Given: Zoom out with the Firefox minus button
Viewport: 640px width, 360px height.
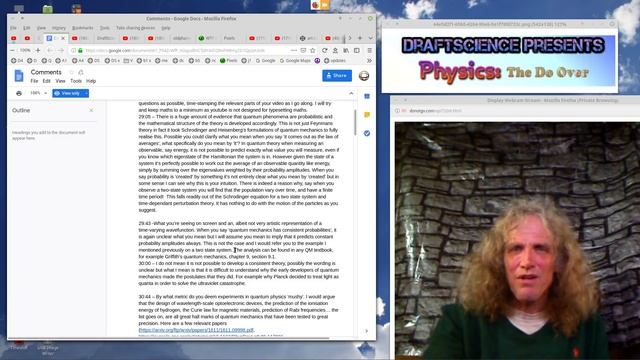Looking at the screenshot, I should tap(12, 50).
